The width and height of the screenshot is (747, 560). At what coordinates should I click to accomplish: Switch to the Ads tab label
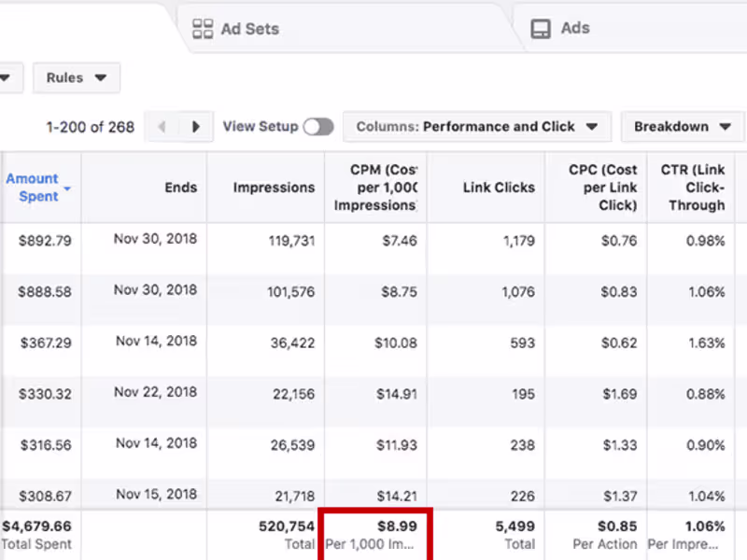(575, 28)
